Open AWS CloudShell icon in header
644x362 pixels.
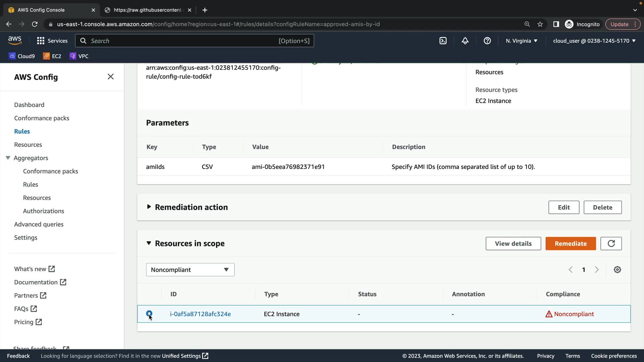tap(443, 41)
